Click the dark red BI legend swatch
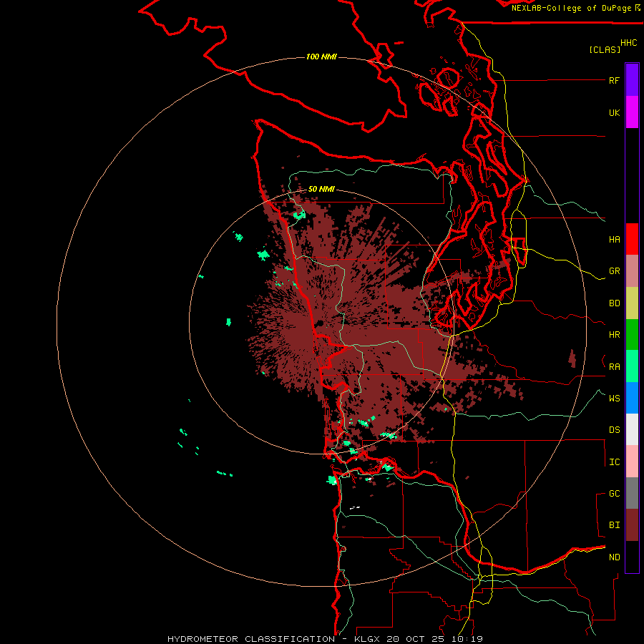Viewport: 644px width, 644px height. click(x=632, y=525)
